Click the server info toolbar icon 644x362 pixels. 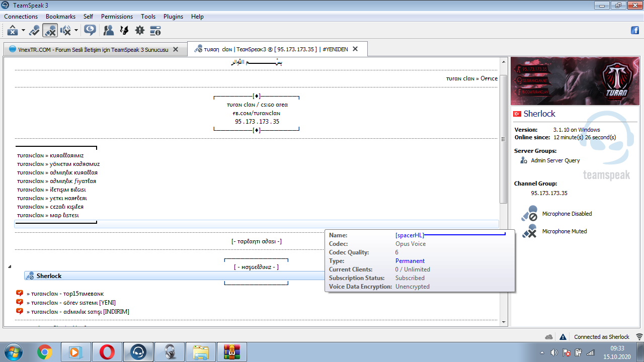(x=155, y=30)
